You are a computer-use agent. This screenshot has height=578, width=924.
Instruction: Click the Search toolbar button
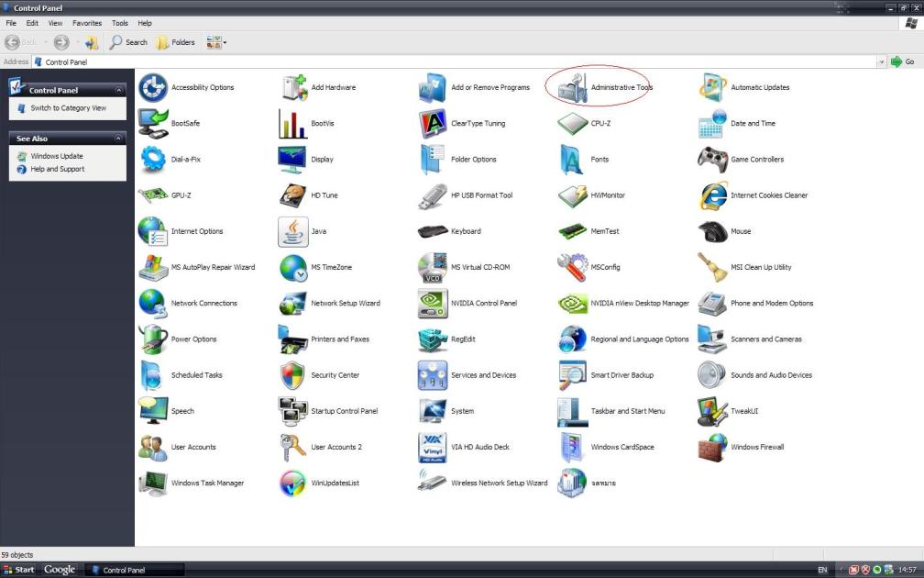point(128,42)
